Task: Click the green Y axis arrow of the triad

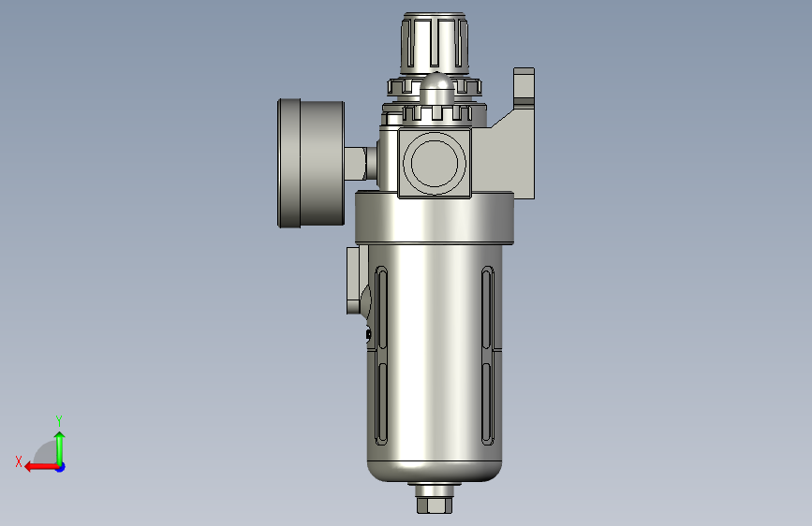Action: (60, 447)
